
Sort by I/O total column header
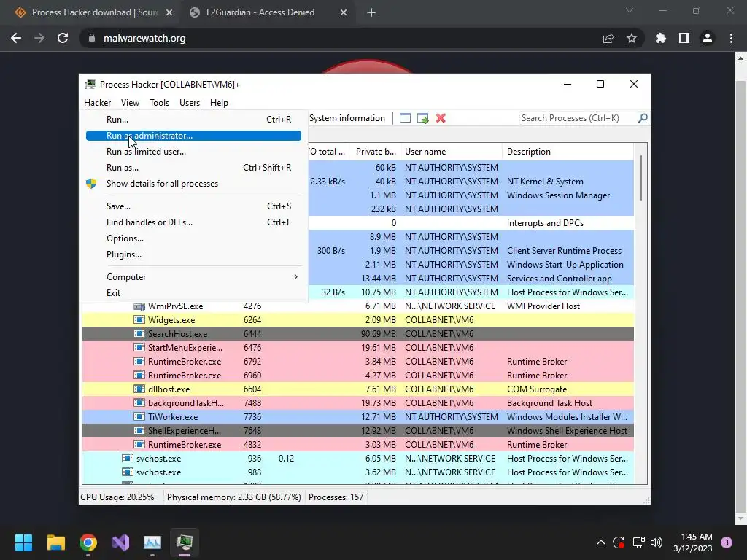click(x=329, y=152)
